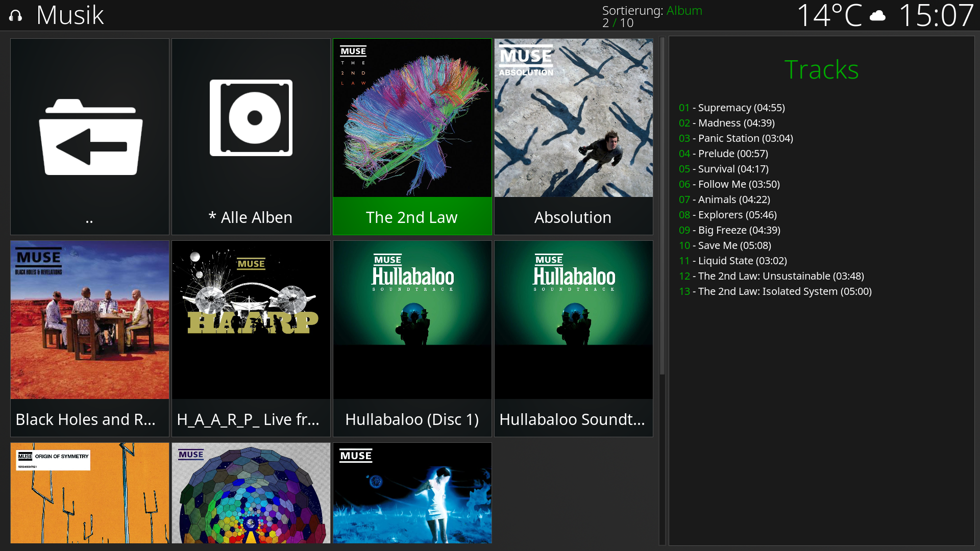This screenshot has width=980, height=551.
Task: Select track '02 - Madness (04:39)'
Action: tap(726, 123)
